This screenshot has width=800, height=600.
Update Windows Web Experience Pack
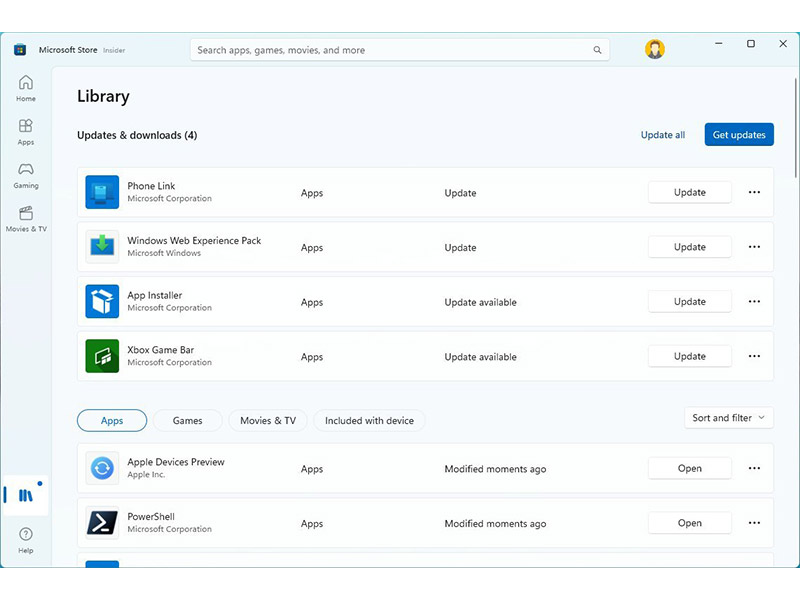690,247
